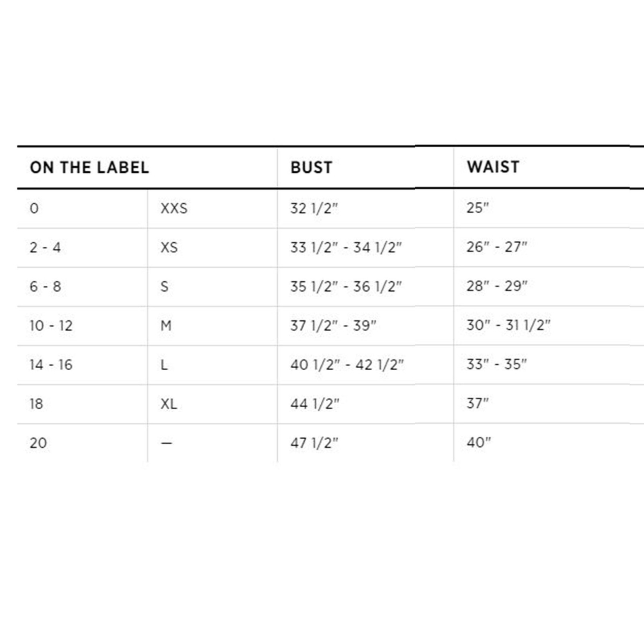Click the 10 - 12 size cell
This screenshot has width=644, height=644.
click(x=51, y=326)
